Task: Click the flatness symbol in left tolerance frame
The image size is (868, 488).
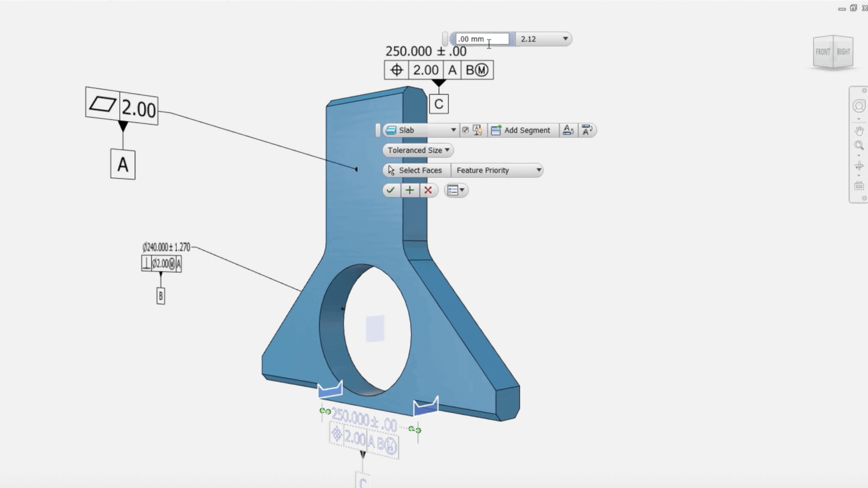Action: coord(103,104)
